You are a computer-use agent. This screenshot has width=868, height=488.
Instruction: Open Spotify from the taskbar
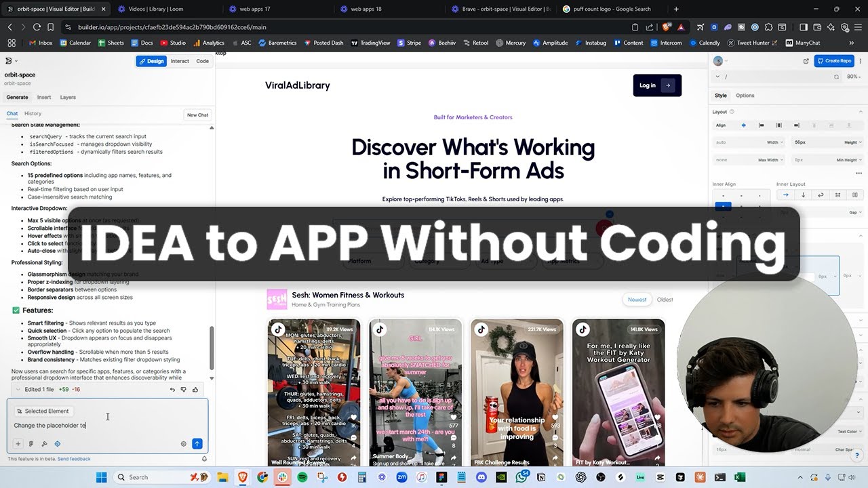tap(302, 477)
